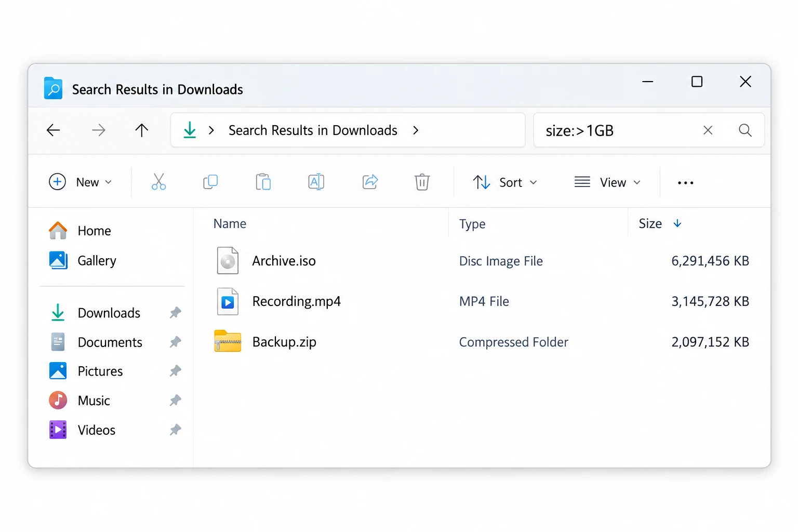The height and width of the screenshot is (532, 798).
Task: Open the New item dropdown
Action: pos(81,182)
